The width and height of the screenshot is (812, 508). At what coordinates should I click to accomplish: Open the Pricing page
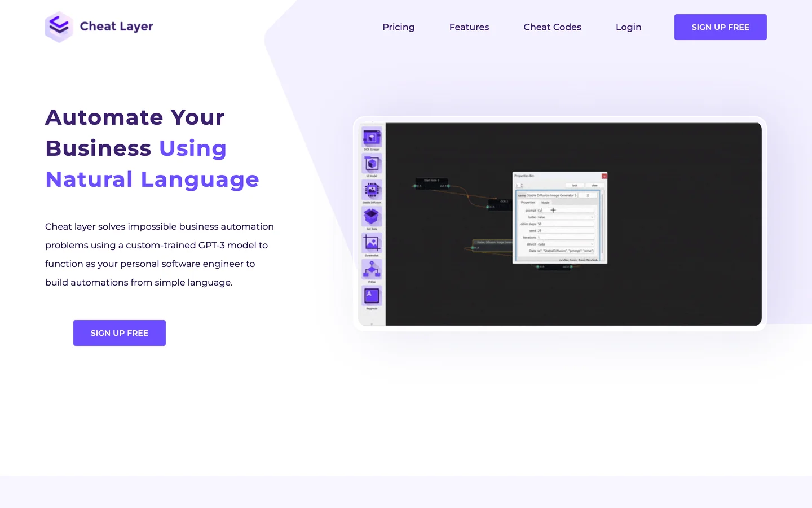(399, 27)
